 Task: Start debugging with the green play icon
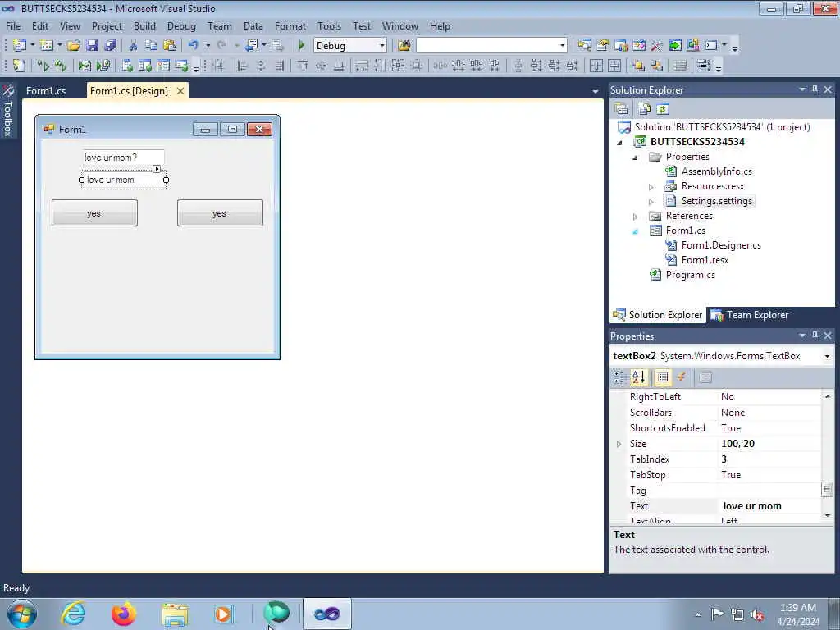click(301, 46)
